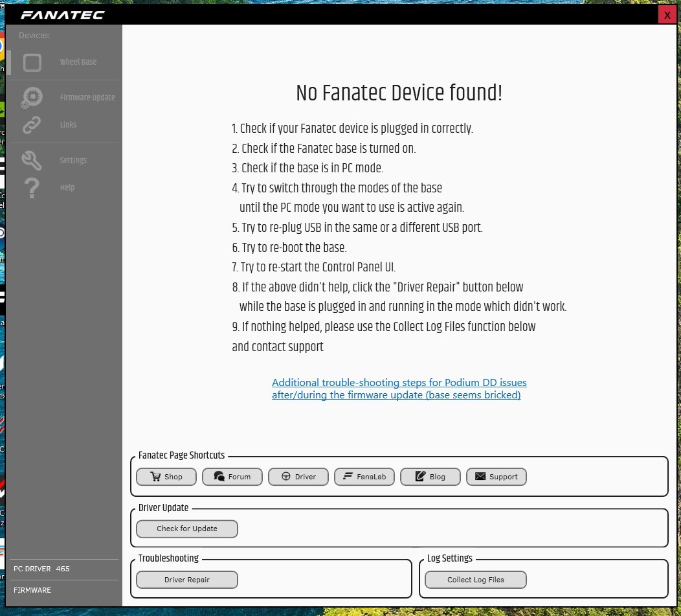The width and height of the screenshot is (681, 616).
Task: Check for driver update
Action: point(187,529)
